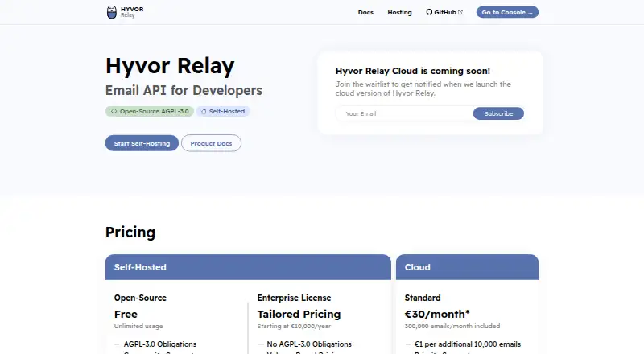Click the GitHub octocat icon
The image size is (644, 354).
tap(429, 12)
